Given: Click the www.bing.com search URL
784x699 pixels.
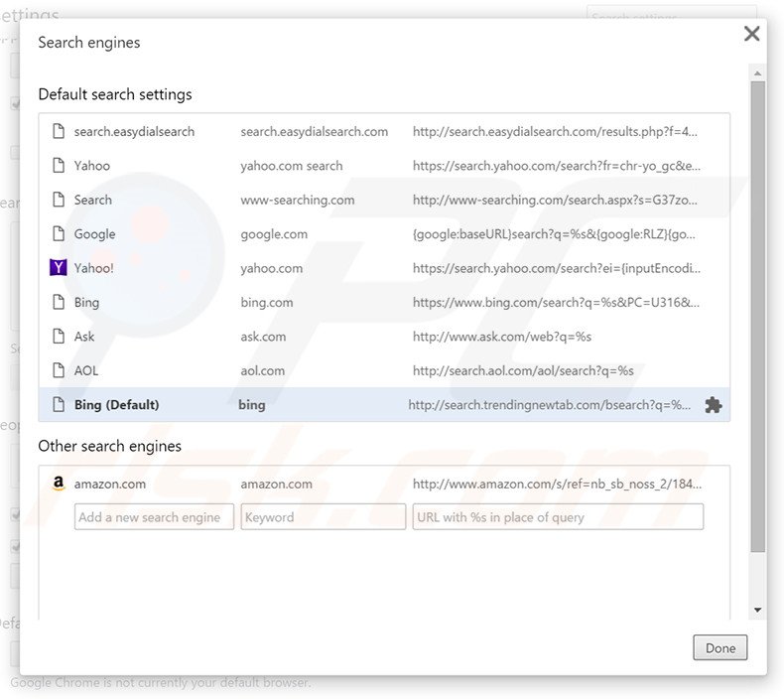Looking at the screenshot, I should point(556,302).
